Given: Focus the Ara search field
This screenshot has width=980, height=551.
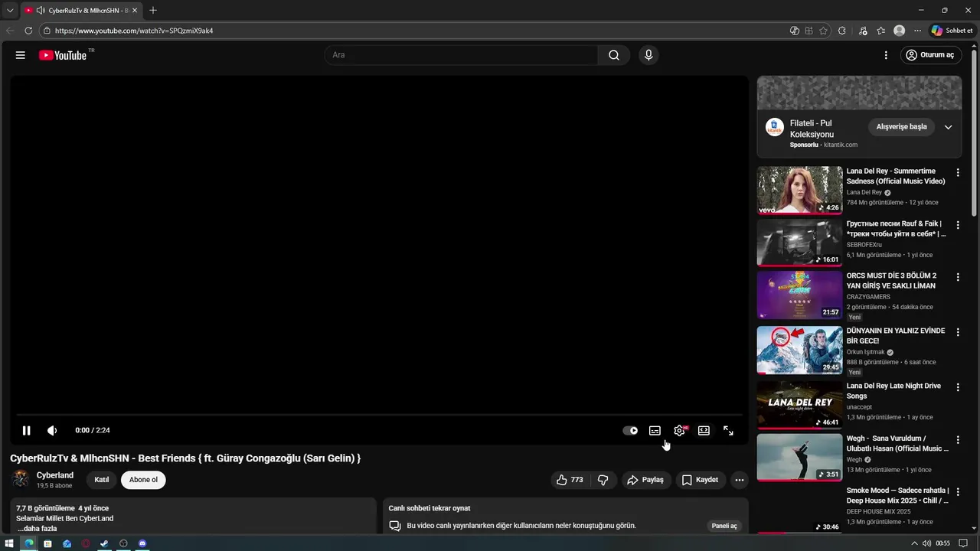Looking at the screenshot, I should coord(461,55).
